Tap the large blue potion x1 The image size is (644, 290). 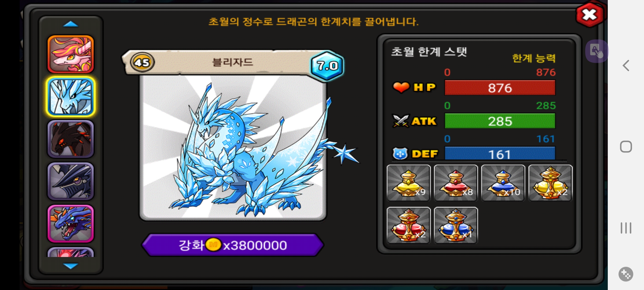456,225
